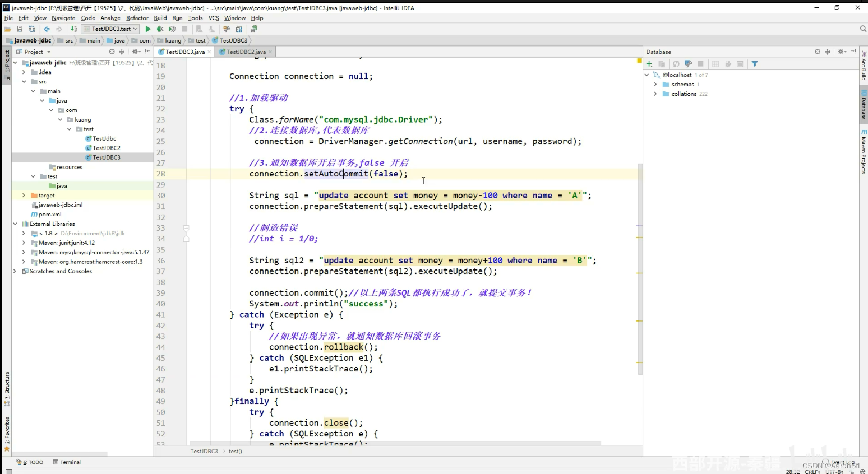868x474 pixels.
Task: Click the Build project arrow icon
Action: pos(74,29)
